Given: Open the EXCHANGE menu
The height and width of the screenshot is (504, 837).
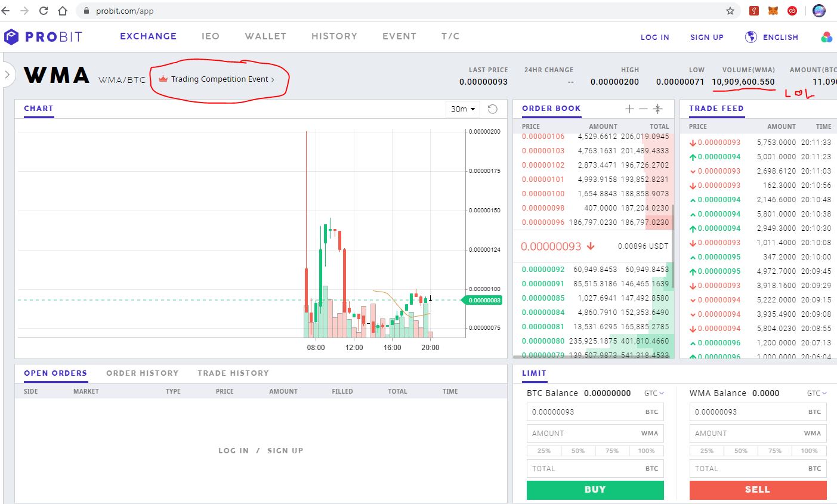Looking at the screenshot, I should [x=148, y=36].
